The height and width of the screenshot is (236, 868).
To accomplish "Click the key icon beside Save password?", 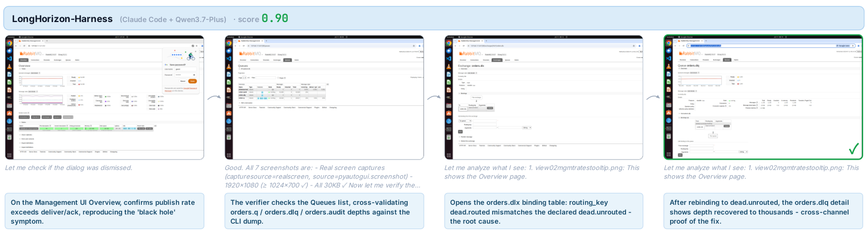I will point(166,65).
